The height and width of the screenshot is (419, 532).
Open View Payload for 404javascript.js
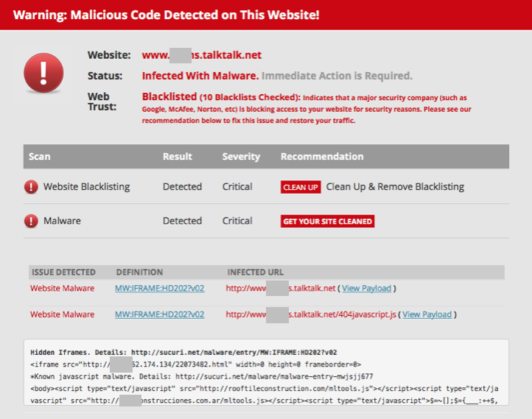point(427,314)
